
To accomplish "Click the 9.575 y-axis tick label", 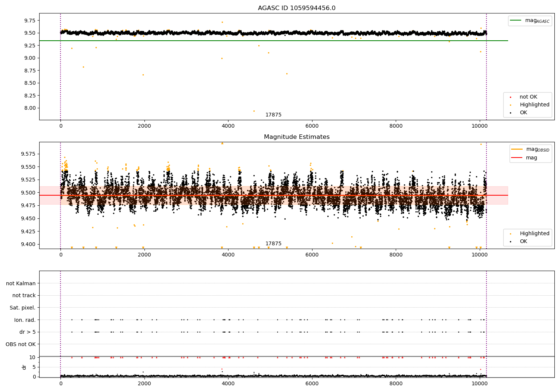I will [x=28, y=154].
